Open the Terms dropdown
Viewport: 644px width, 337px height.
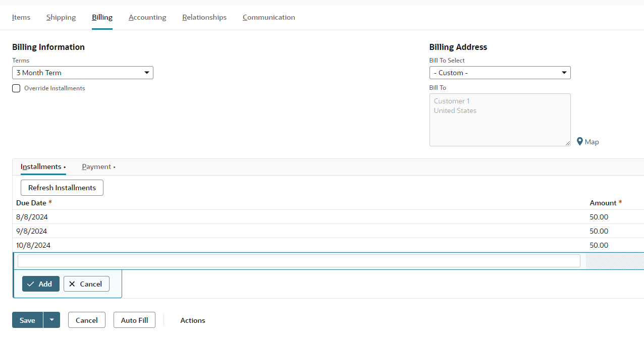tap(83, 73)
